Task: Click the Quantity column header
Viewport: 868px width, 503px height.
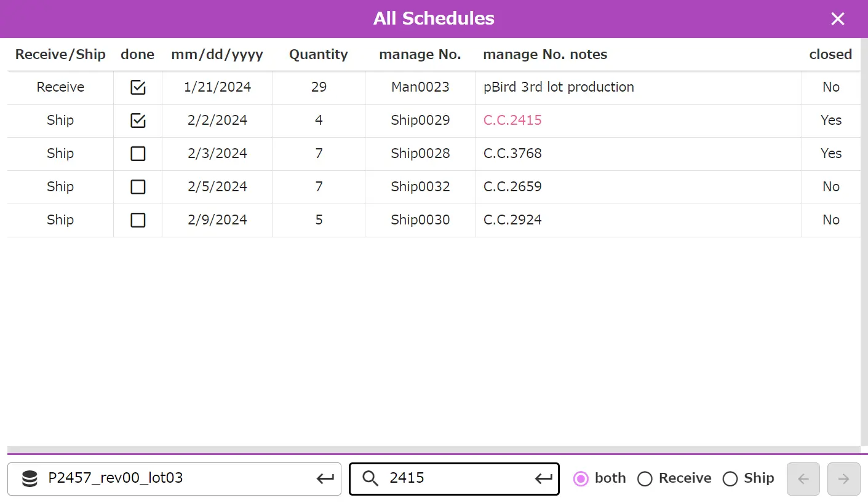Action: tap(319, 55)
